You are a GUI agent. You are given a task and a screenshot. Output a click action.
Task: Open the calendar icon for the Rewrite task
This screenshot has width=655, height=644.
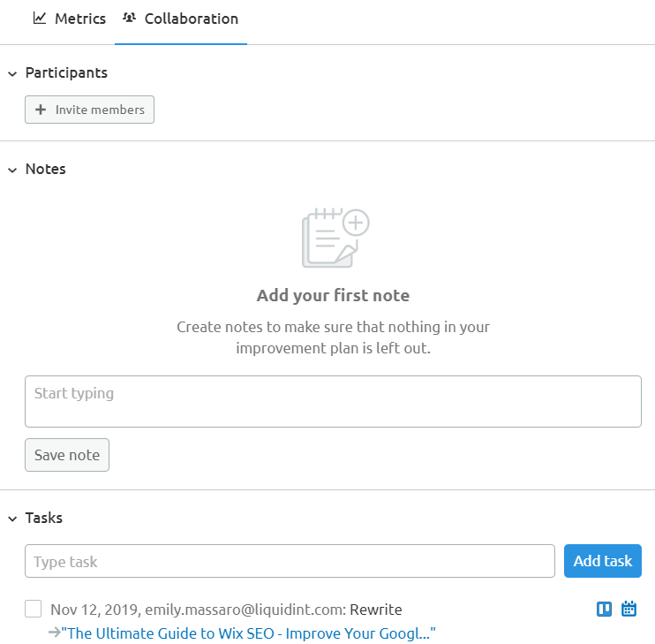click(629, 609)
